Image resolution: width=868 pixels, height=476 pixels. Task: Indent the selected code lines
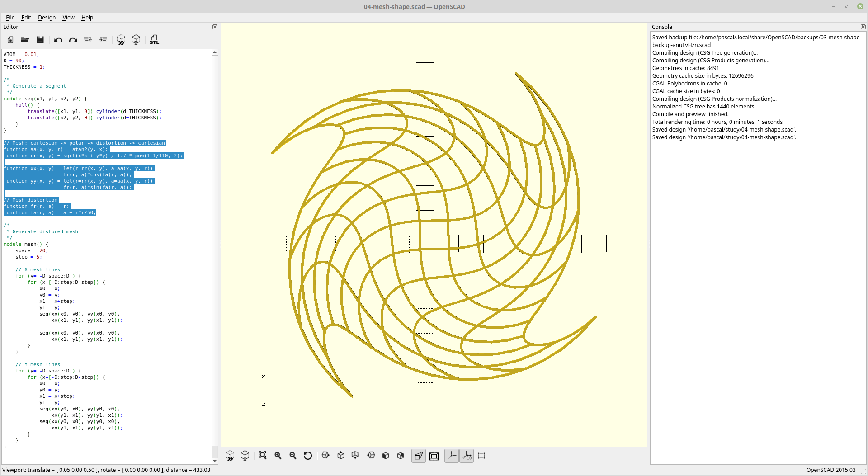click(x=103, y=40)
